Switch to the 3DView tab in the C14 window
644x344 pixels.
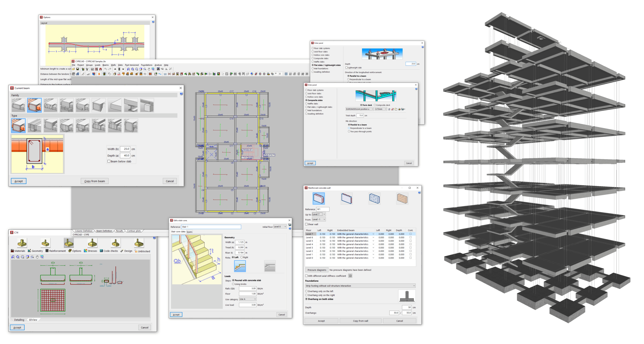[33, 320]
